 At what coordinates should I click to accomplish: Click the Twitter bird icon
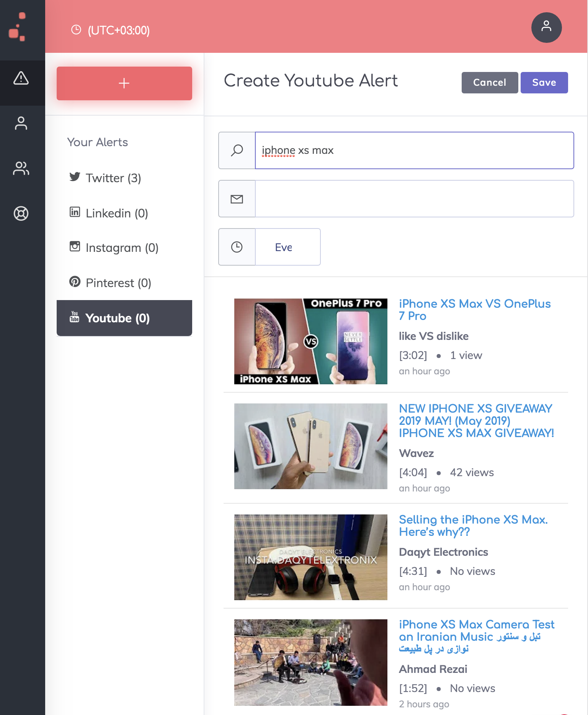(x=75, y=177)
